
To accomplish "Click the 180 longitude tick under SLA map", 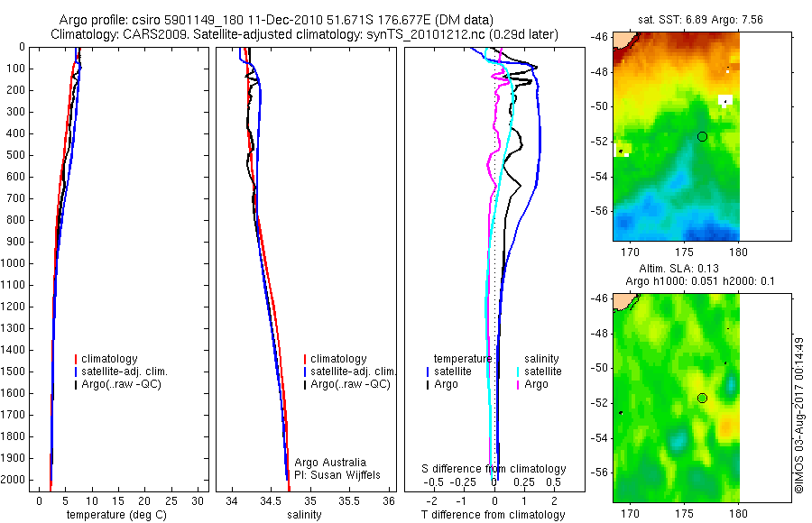I will [738, 514].
